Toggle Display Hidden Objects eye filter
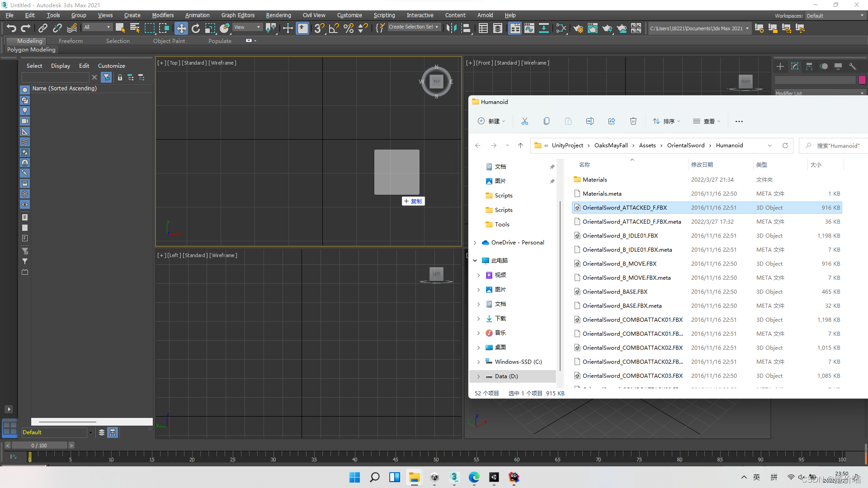Viewport: 868px width, 488px height. [x=25, y=205]
